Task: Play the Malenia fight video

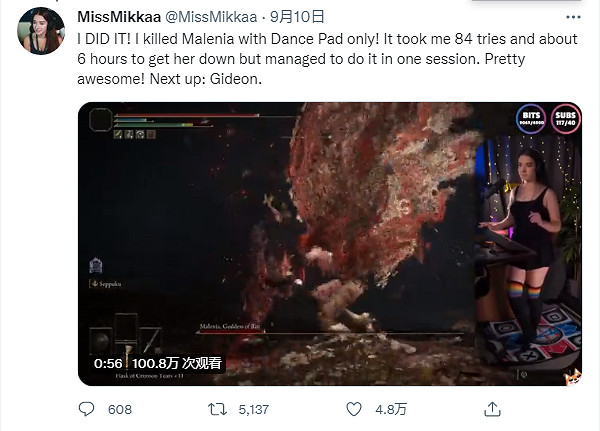Action: [x=330, y=244]
